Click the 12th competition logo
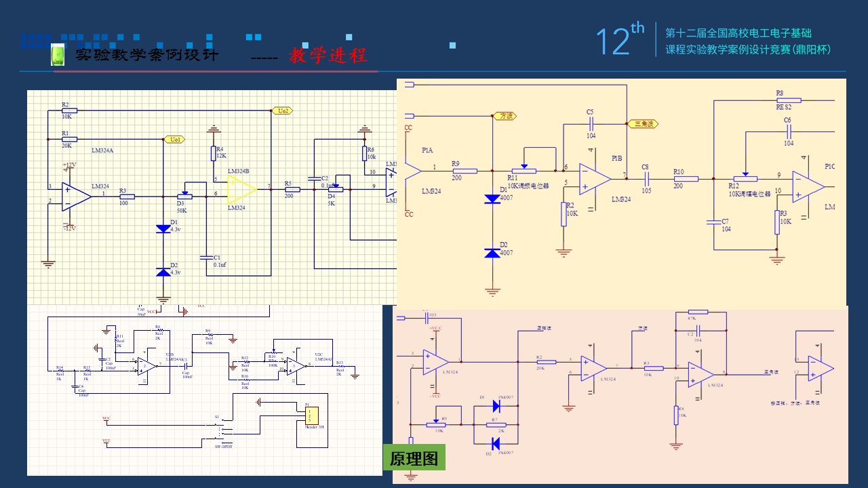868x488 pixels. (619, 41)
